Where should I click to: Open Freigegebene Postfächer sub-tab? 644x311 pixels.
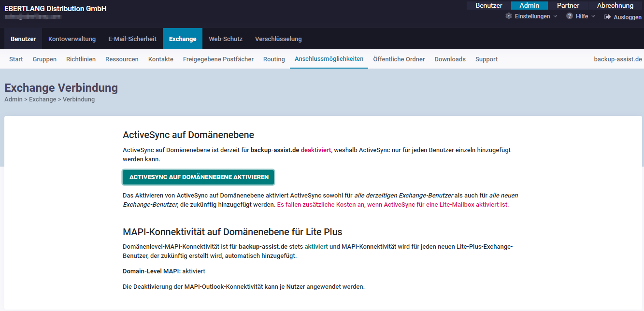click(x=218, y=59)
